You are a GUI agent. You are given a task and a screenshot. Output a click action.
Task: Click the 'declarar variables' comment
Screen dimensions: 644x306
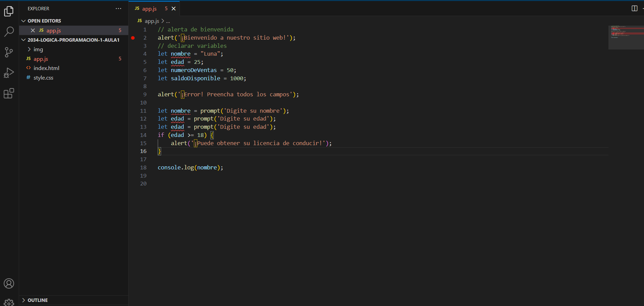click(192, 46)
